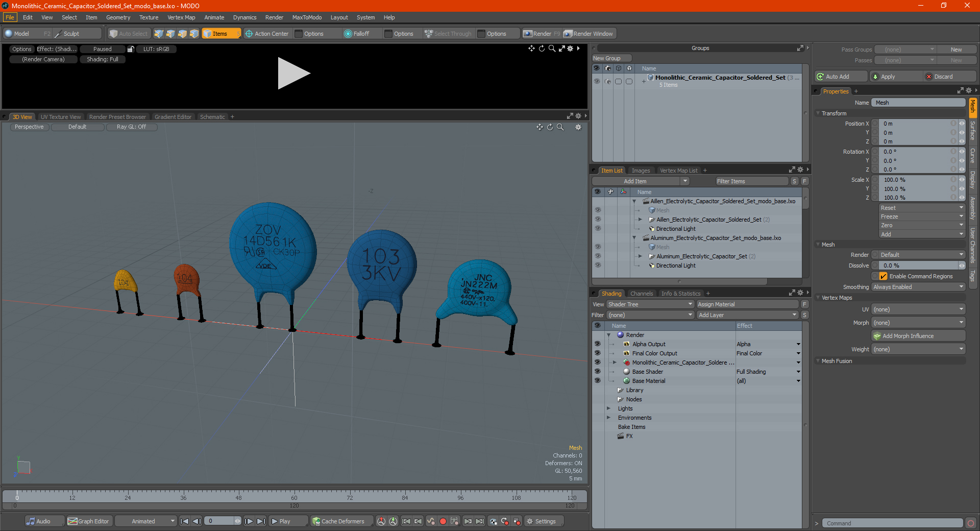The height and width of the screenshot is (531, 980).
Task: Rotate-view icon in 3D viewport
Action: (550, 127)
